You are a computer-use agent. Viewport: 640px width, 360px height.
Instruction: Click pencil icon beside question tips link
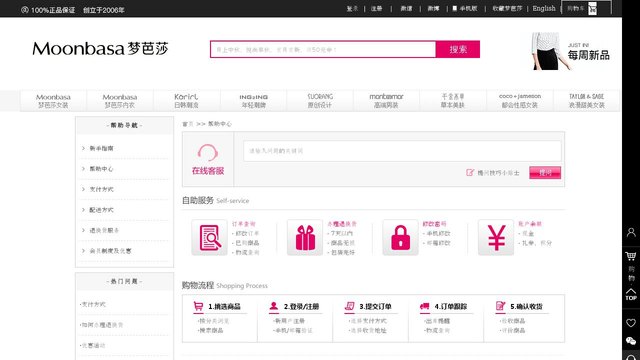(x=470, y=173)
